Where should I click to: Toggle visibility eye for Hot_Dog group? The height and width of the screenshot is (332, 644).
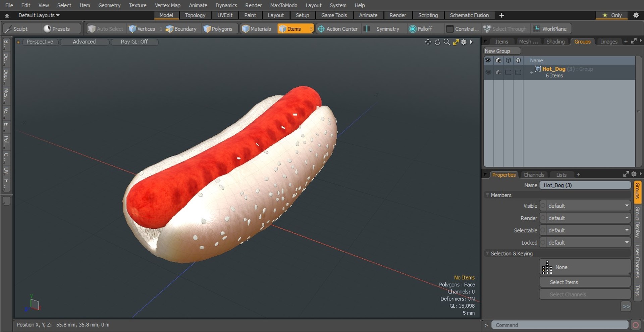[x=488, y=72]
